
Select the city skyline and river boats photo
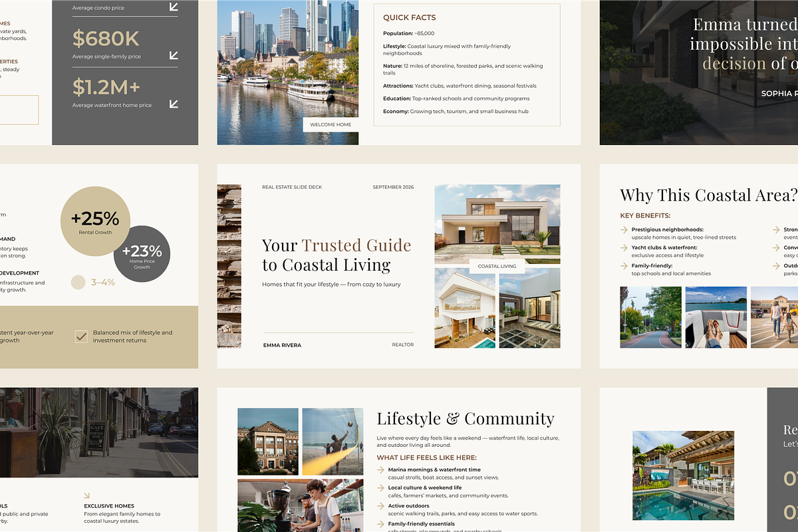(x=287, y=72)
